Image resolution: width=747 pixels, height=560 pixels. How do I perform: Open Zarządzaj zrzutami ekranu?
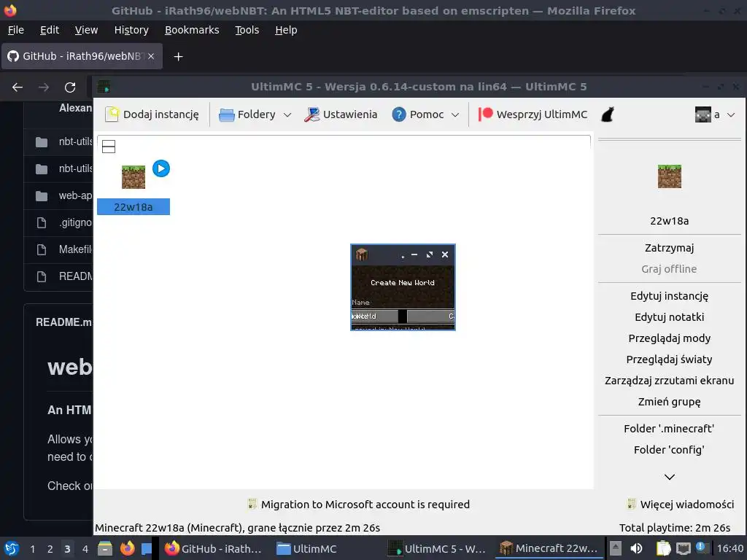coord(670,381)
